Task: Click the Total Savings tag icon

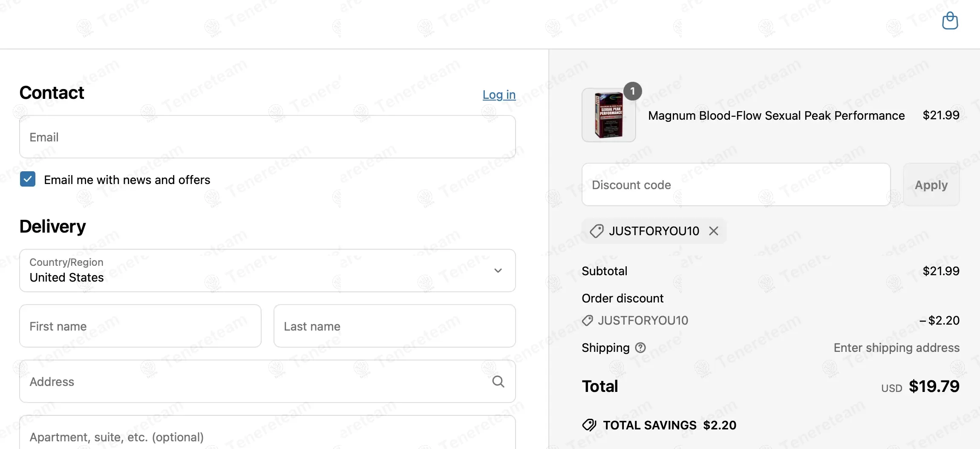Action: tap(589, 425)
